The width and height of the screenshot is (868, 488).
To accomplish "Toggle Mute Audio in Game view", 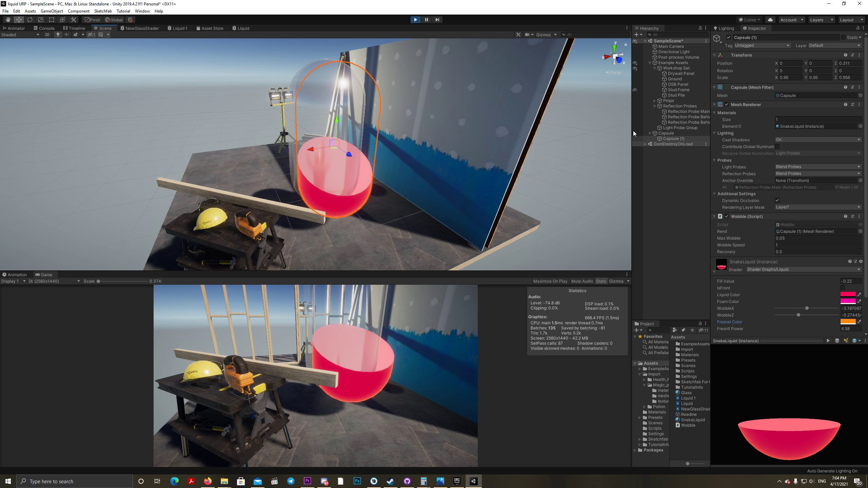I will tap(582, 281).
